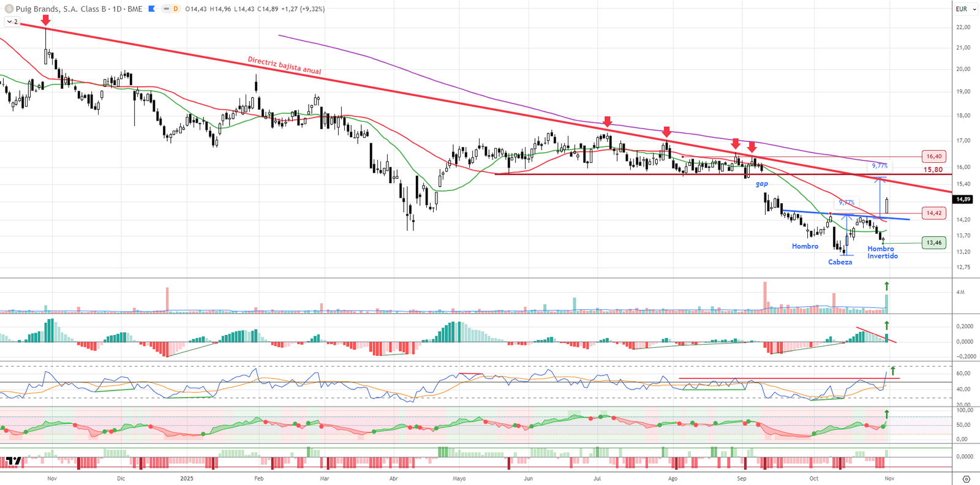Screen dimensions: 980x485
Task: Click the TradingView logo in bottom-left corner
Action: 13,461
